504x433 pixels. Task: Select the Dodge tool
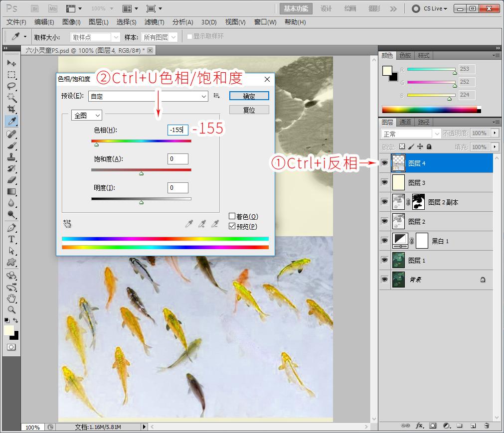tap(11, 215)
